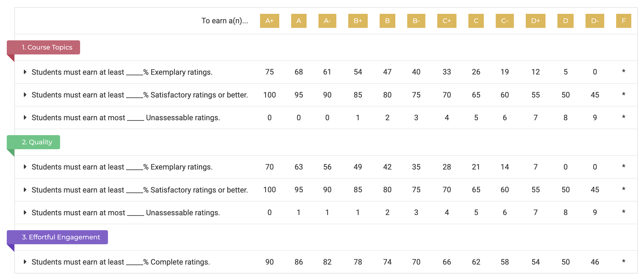Edit the 75 Exemplary threshold under A+
644x280 pixels.
(x=269, y=72)
